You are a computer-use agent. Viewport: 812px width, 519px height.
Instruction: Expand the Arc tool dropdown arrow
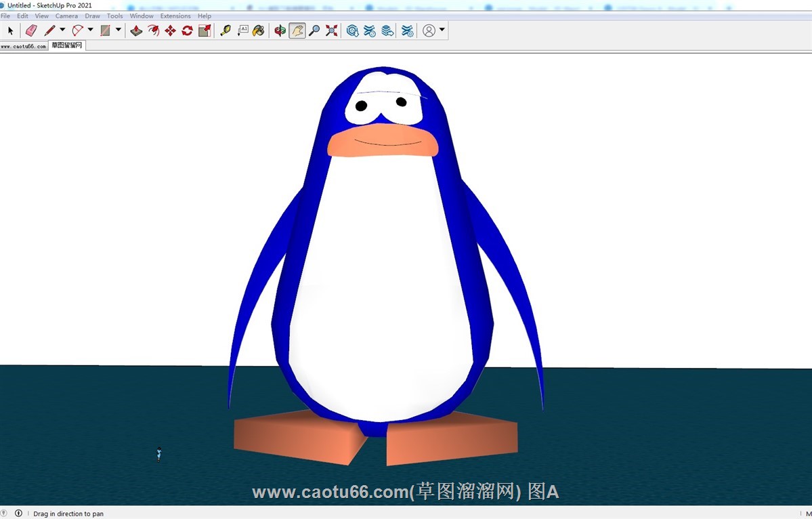click(x=90, y=30)
